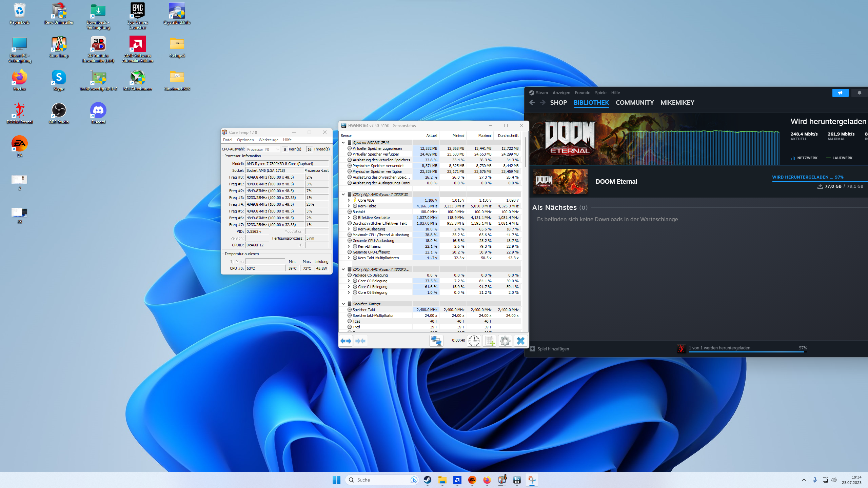Open the HWiNFO remote network monitors icon

pos(436,341)
